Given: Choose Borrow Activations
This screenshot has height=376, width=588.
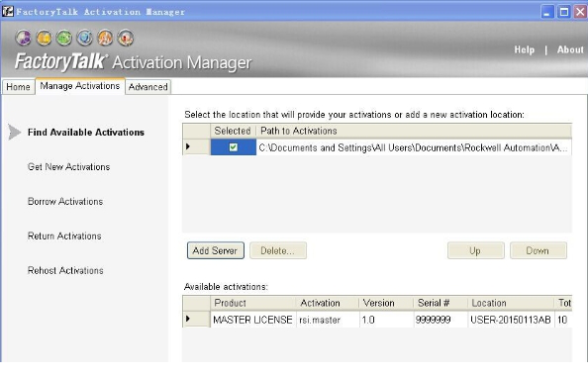Looking at the screenshot, I should click(65, 201).
